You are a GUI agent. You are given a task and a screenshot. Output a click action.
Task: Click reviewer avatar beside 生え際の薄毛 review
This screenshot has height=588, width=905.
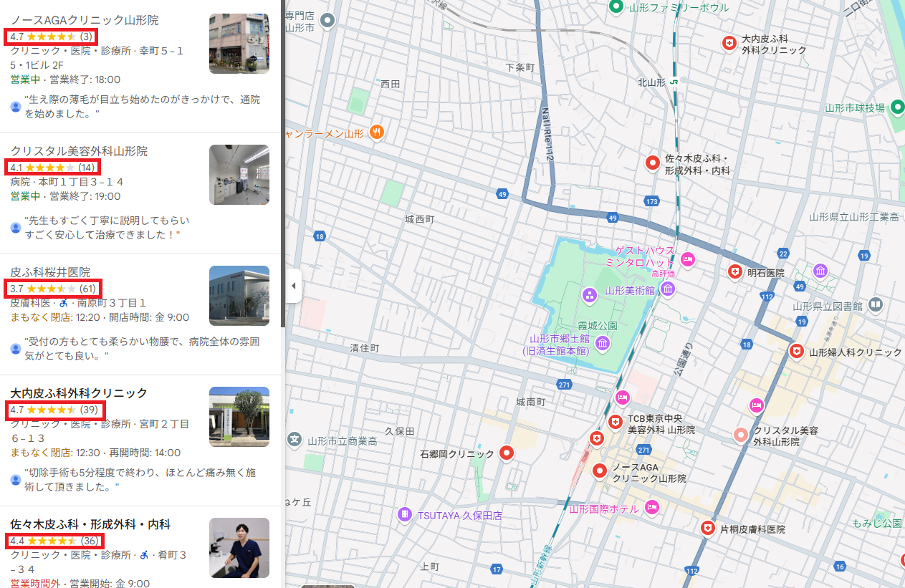[x=16, y=107]
